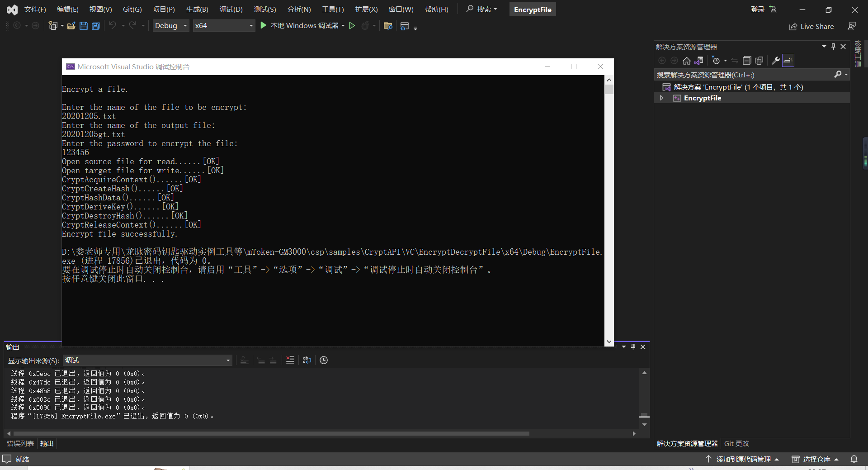Expand toolbar overflow options

coord(415,28)
